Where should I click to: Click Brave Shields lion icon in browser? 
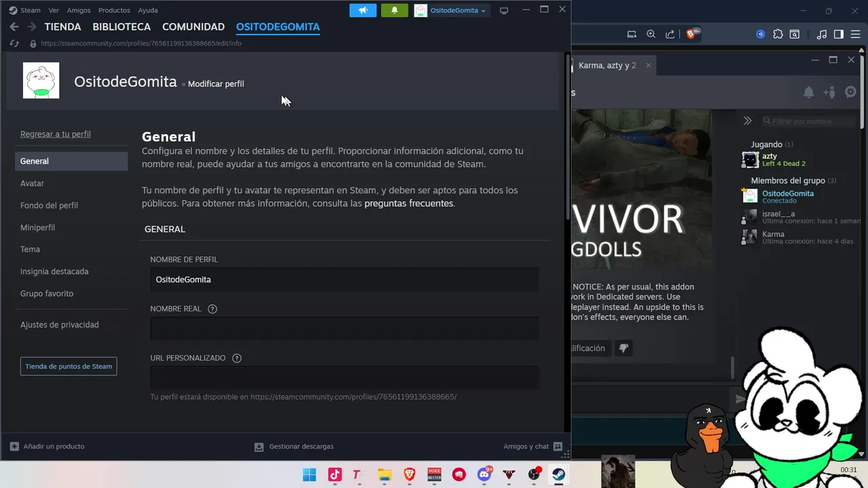(x=692, y=34)
